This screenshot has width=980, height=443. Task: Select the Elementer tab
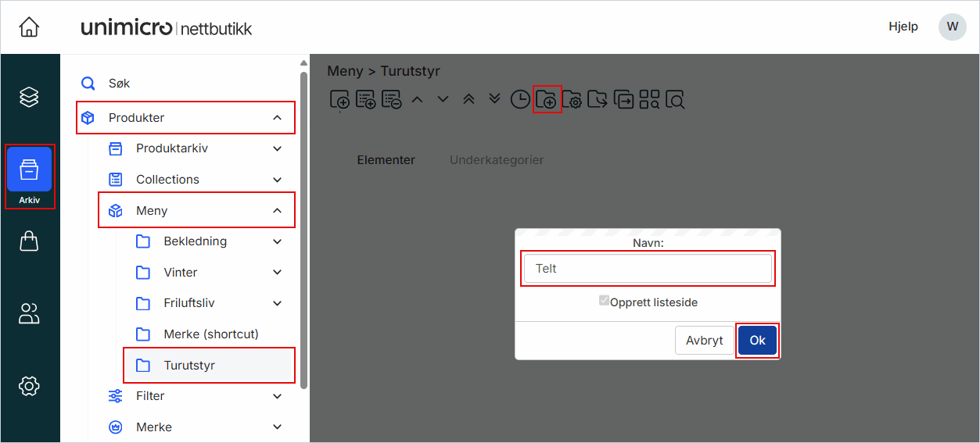[x=386, y=160]
